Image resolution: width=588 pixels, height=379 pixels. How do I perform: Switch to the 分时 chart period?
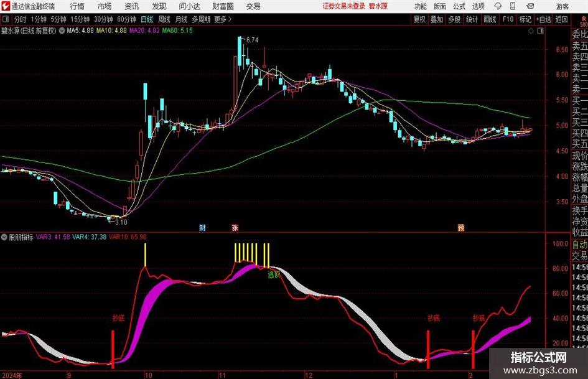tap(21, 19)
